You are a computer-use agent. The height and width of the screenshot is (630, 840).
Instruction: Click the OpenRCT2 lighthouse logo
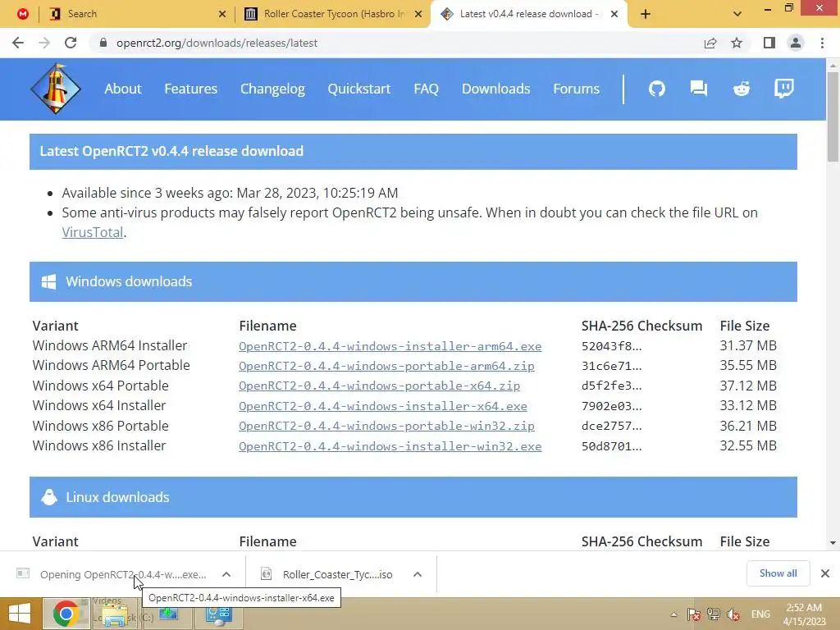(56, 89)
